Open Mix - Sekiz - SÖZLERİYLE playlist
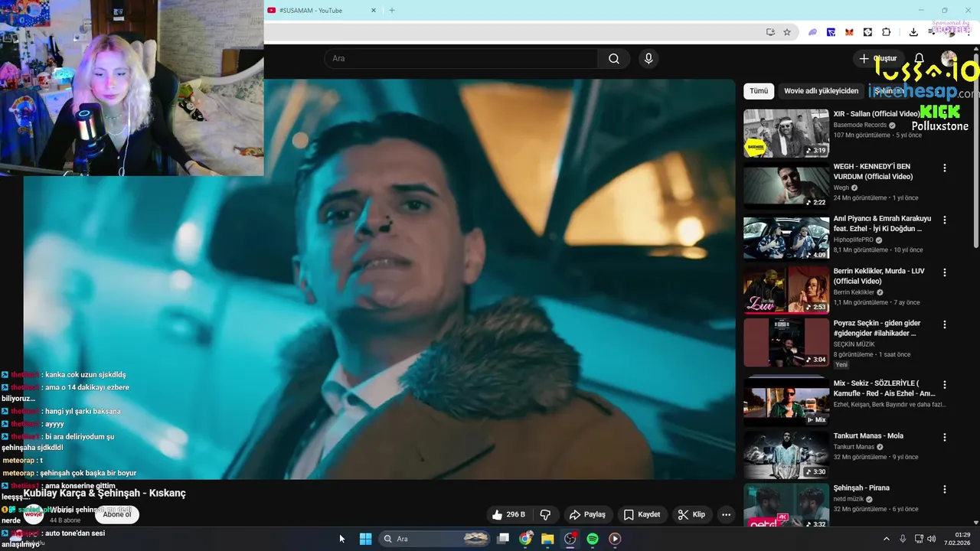The height and width of the screenshot is (551, 980). 884,388
